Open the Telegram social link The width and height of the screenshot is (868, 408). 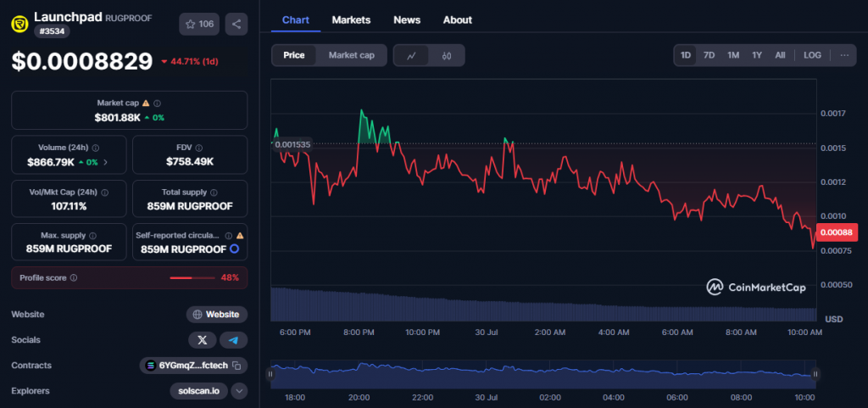click(234, 340)
